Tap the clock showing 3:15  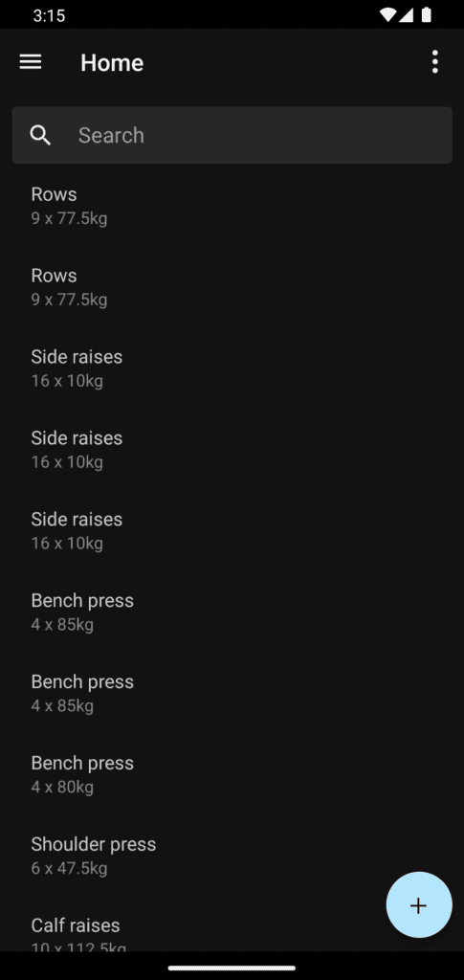coord(50,15)
